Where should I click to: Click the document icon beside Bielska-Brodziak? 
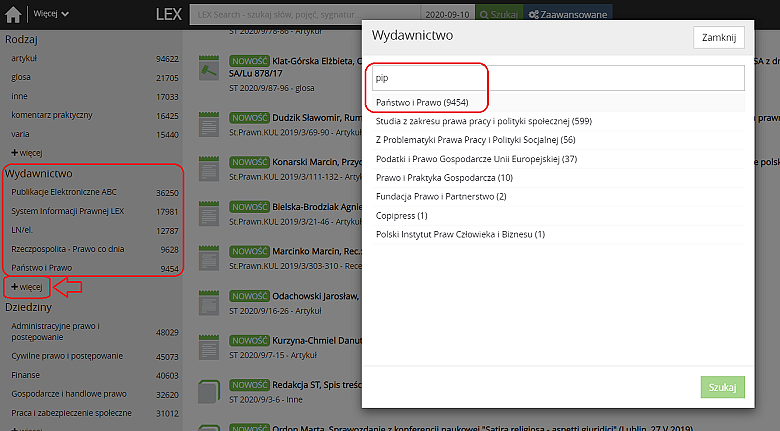pos(208,213)
